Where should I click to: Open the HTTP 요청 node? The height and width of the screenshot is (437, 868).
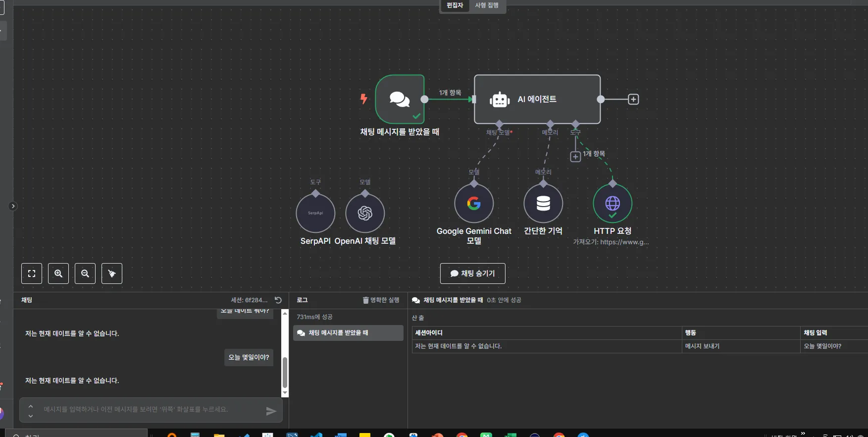(613, 203)
